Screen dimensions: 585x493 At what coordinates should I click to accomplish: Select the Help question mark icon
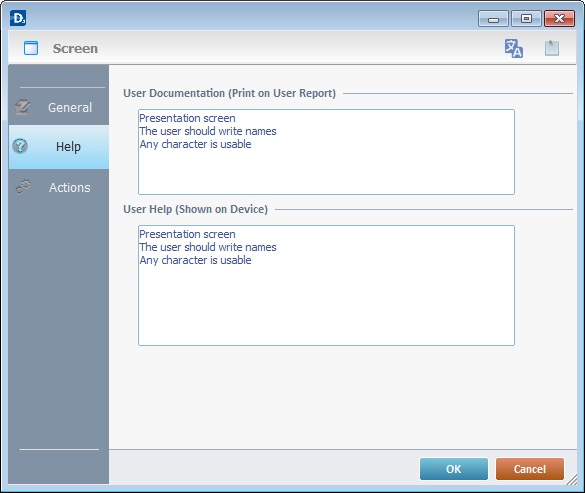coord(20,146)
